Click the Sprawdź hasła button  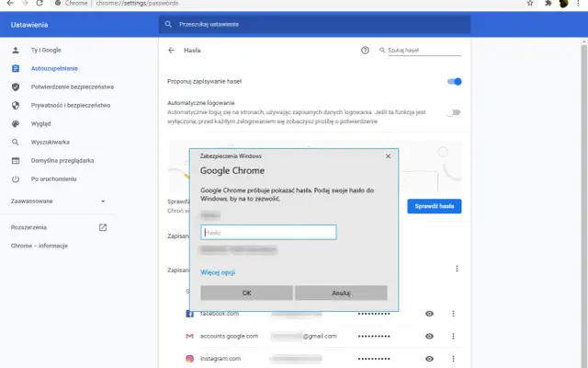point(435,206)
